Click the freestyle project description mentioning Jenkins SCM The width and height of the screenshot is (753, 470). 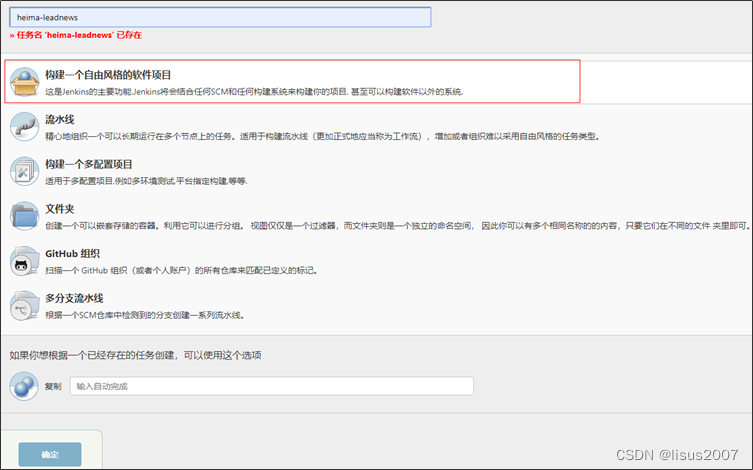click(255, 91)
